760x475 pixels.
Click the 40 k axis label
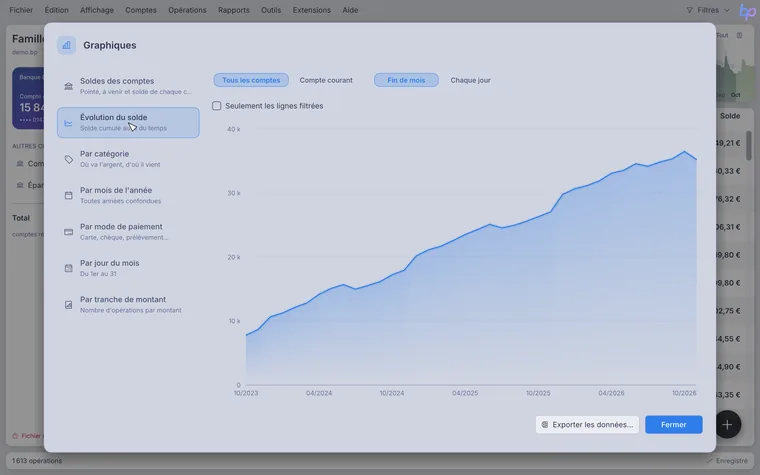click(x=234, y=129)
